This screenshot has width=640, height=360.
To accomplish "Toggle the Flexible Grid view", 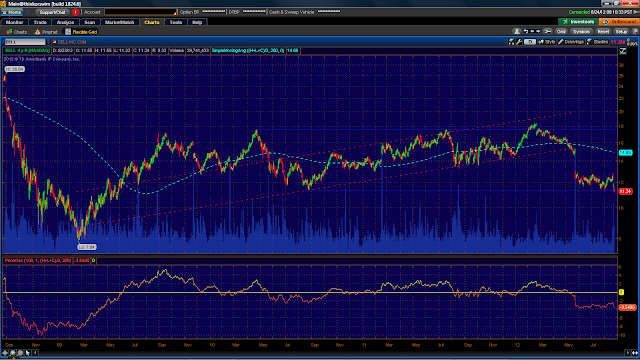I will (81, 32).
